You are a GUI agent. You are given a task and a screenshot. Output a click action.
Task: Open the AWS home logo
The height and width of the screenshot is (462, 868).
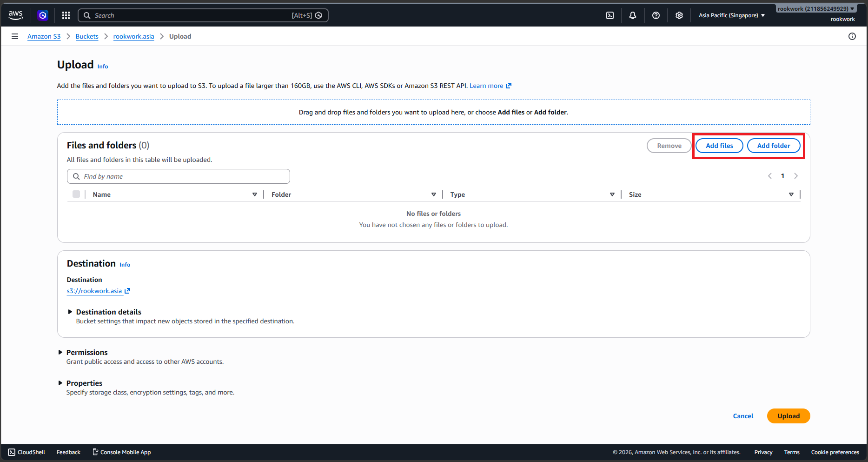tap(15, 15)
